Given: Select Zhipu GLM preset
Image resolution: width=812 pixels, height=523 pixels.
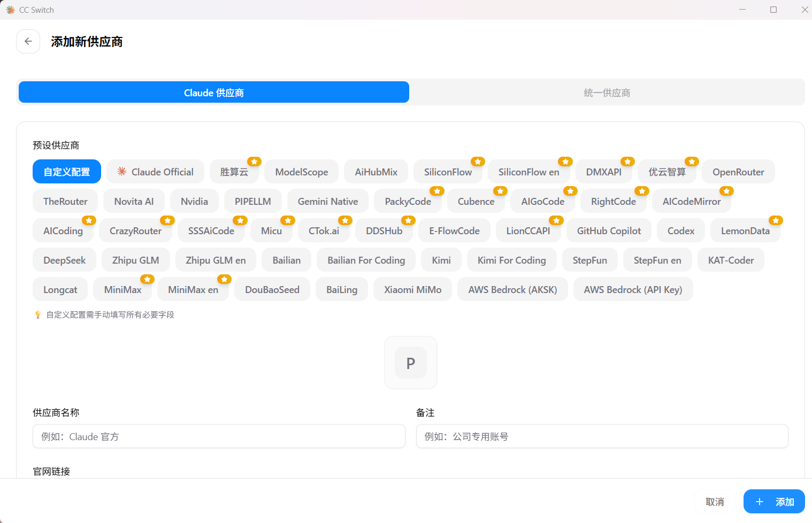Looking at the screenshot, I should 135,260.
